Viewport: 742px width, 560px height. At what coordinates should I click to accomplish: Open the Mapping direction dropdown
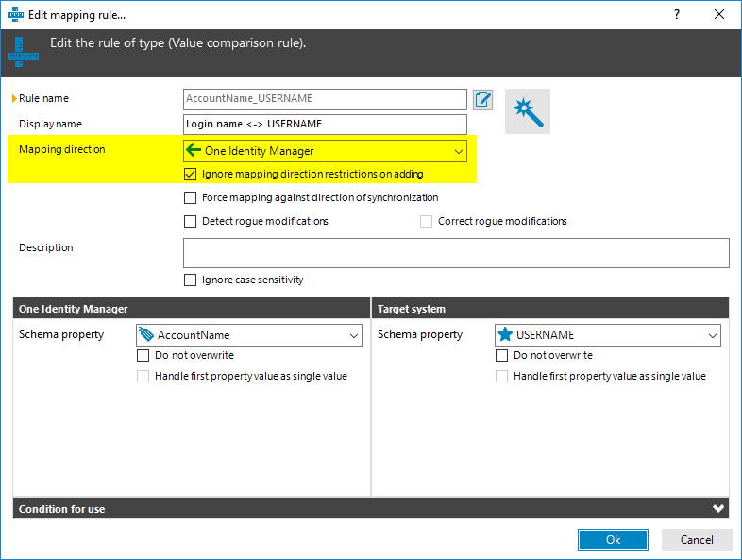325,151
